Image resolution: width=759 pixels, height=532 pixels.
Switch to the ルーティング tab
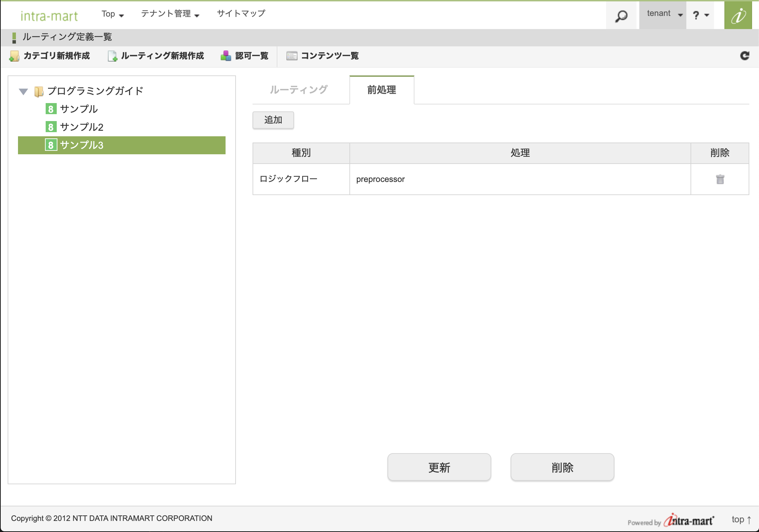click(x=299, y=90)
